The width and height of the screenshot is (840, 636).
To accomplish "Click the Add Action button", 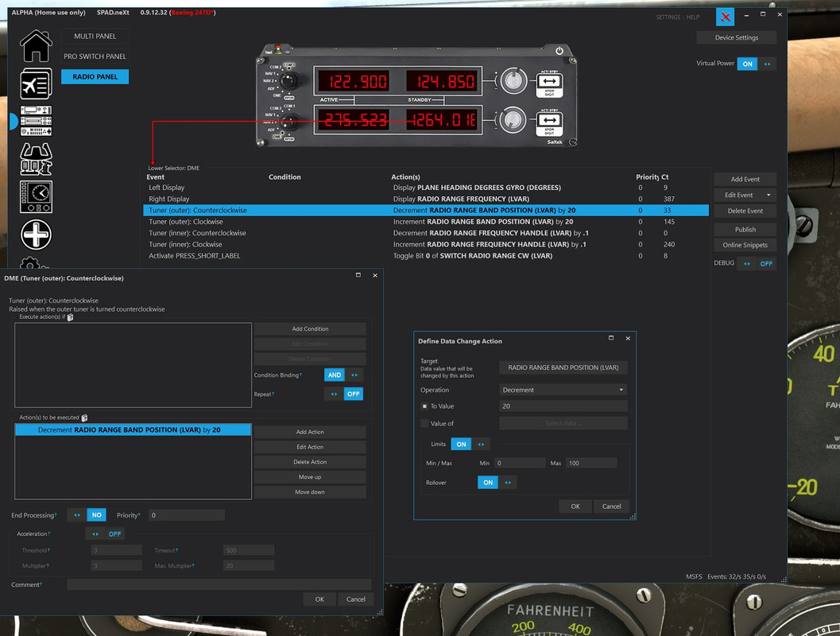I will (310, 432).
